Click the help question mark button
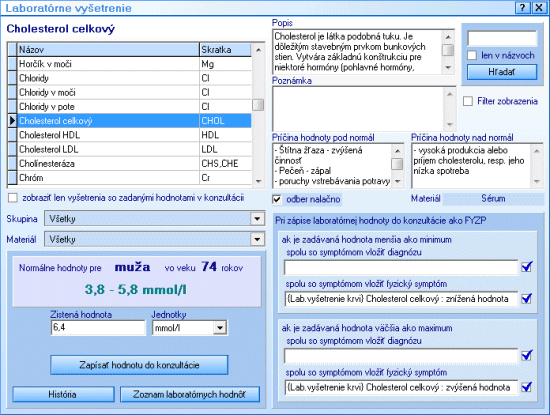 coord(523,7)
